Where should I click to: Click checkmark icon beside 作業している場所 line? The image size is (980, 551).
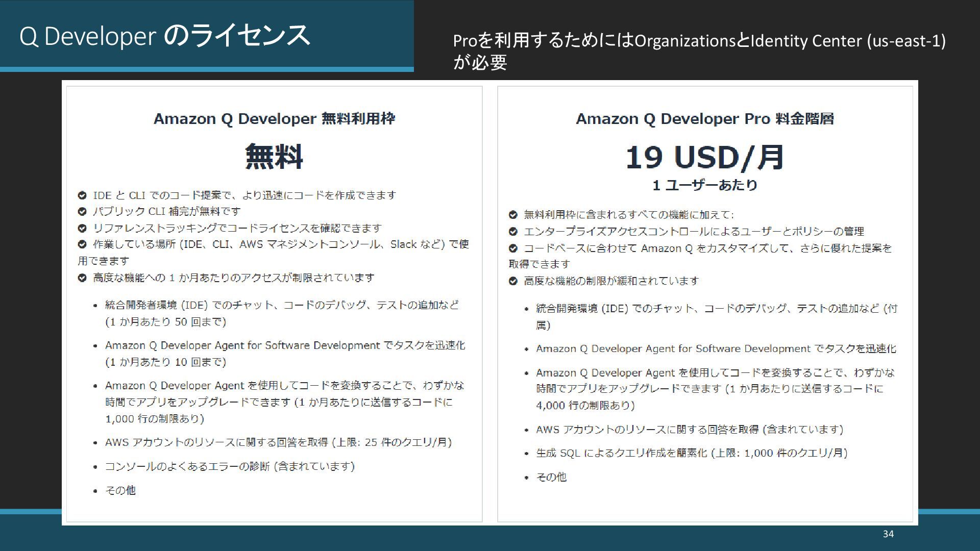point(82,244)
